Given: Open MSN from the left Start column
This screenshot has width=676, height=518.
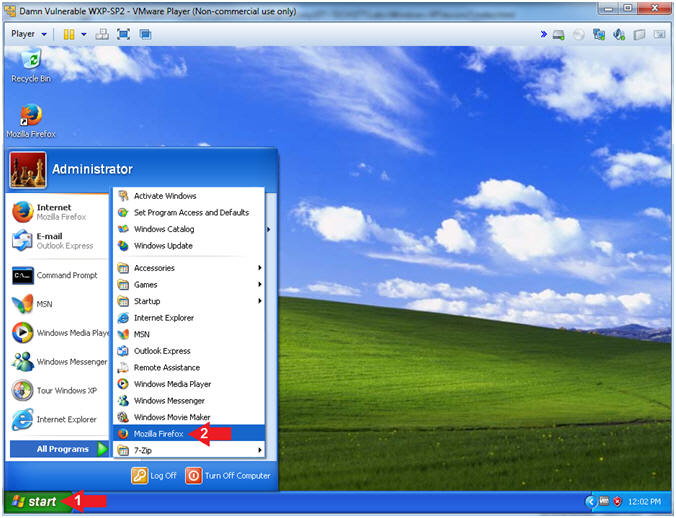Looking at the screenshot, I should click(58, 304).
